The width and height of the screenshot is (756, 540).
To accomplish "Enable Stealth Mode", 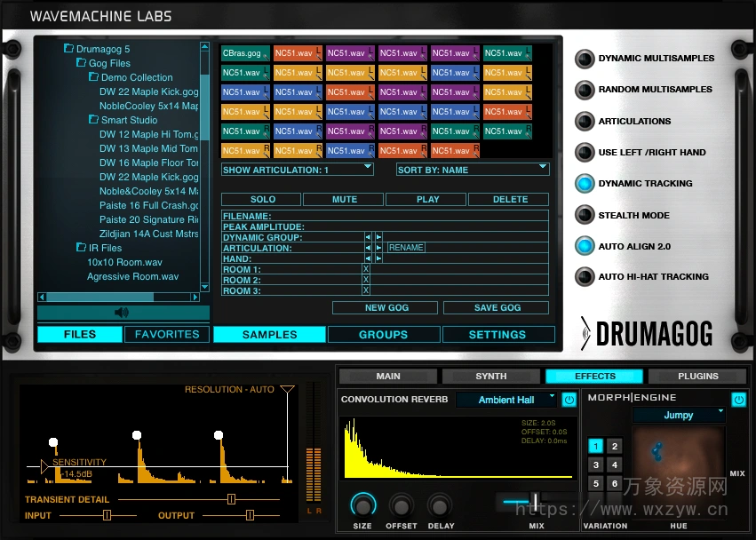I will click(585, 215).
